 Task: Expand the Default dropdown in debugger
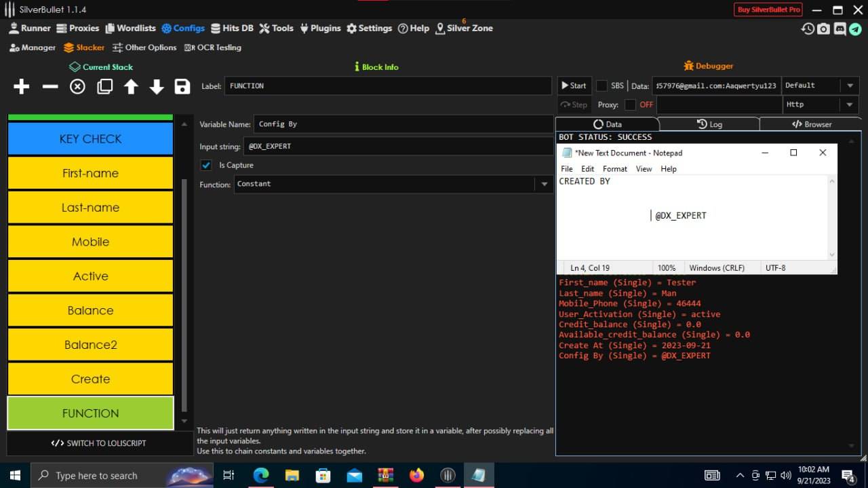pyautogui.click(x=849, y=86)
